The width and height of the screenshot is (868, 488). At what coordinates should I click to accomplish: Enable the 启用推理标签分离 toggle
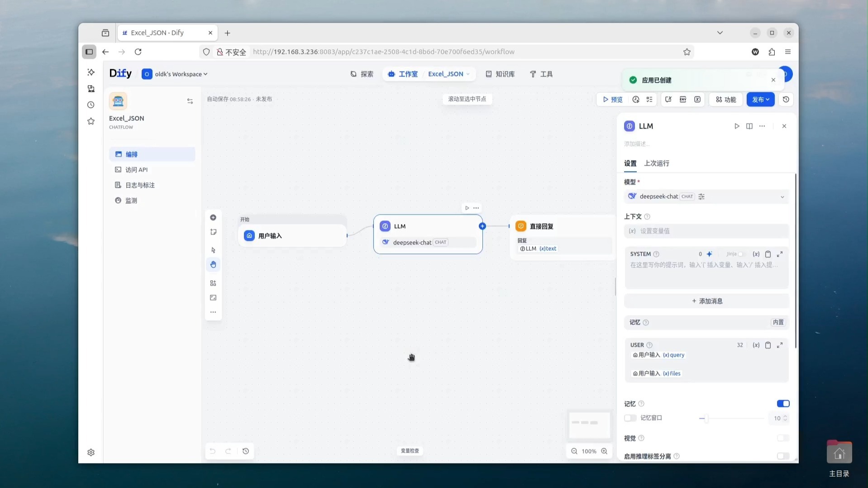pos(783,456)
